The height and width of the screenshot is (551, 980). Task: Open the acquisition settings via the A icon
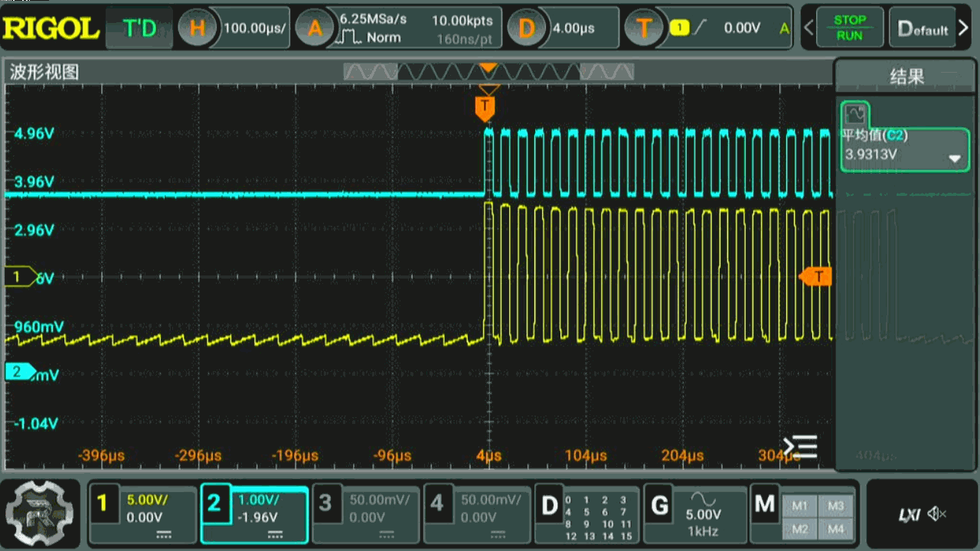pyautogui.click(x=315, y=28)
